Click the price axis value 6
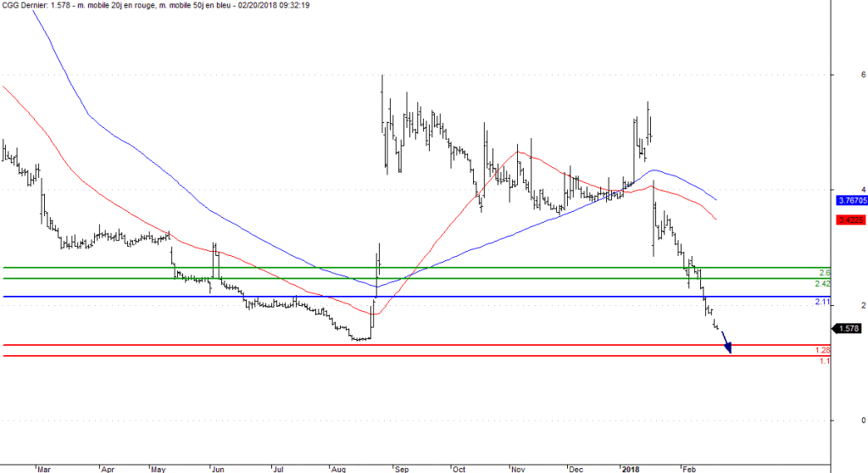This screenshot has height=473, width=868. [x=864, y=75]
